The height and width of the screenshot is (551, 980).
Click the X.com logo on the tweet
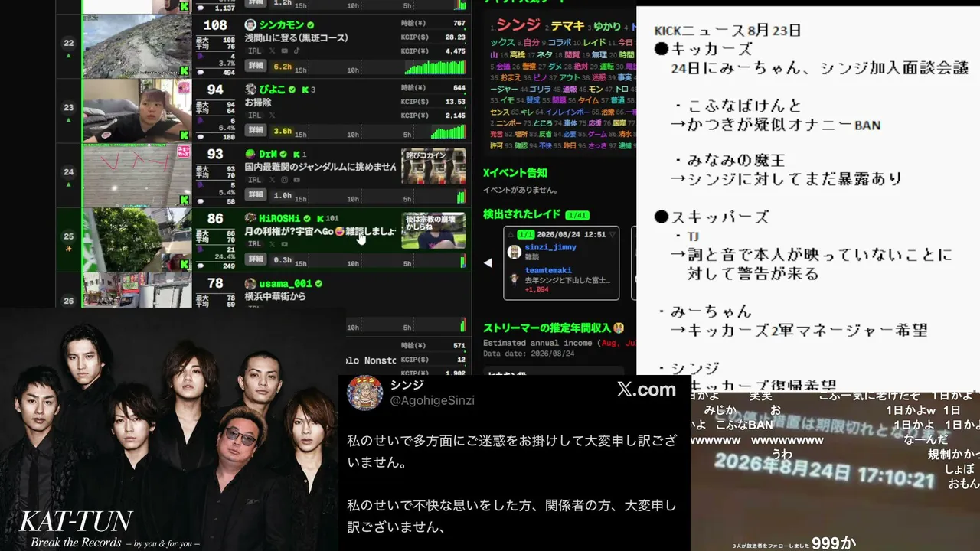(x=646, y=390)
